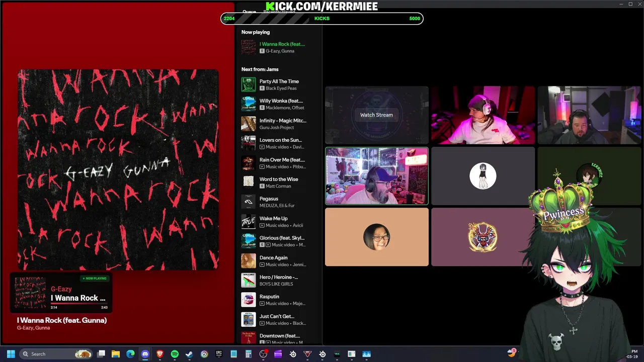644x362 pixels.
Task: Open Brave browser from the taskbar
Action: tap(160, 354)
